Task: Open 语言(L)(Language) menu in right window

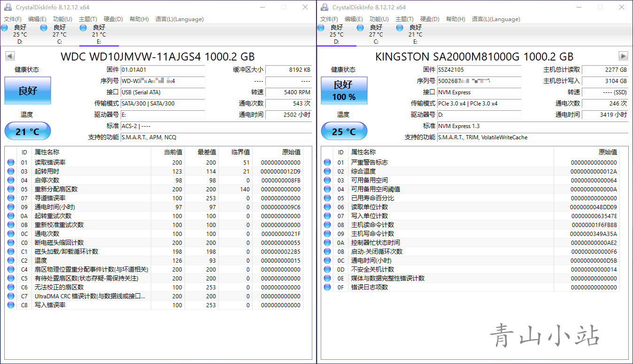Action: (496, 19)
